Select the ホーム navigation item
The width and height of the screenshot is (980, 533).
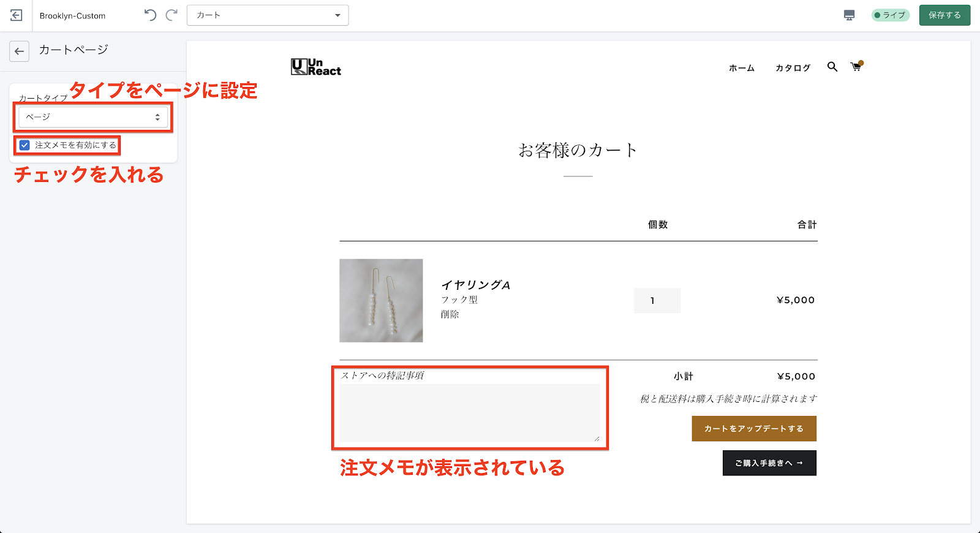pyautogui.click(x=741, y=68)
